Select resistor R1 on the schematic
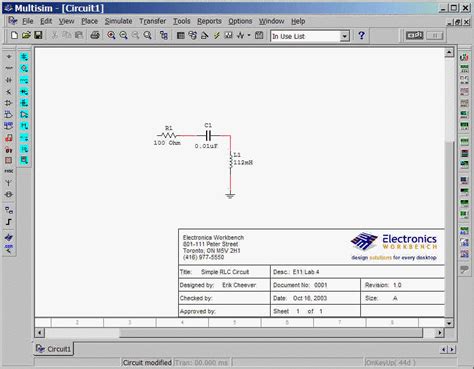The width and height of the screenshot is (474, 369). pos(168,135)
